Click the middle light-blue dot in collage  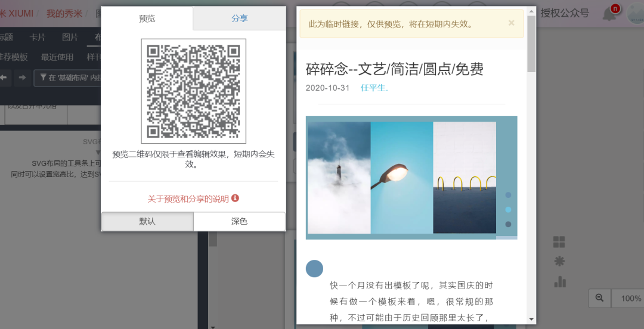[x=508, y=209]
